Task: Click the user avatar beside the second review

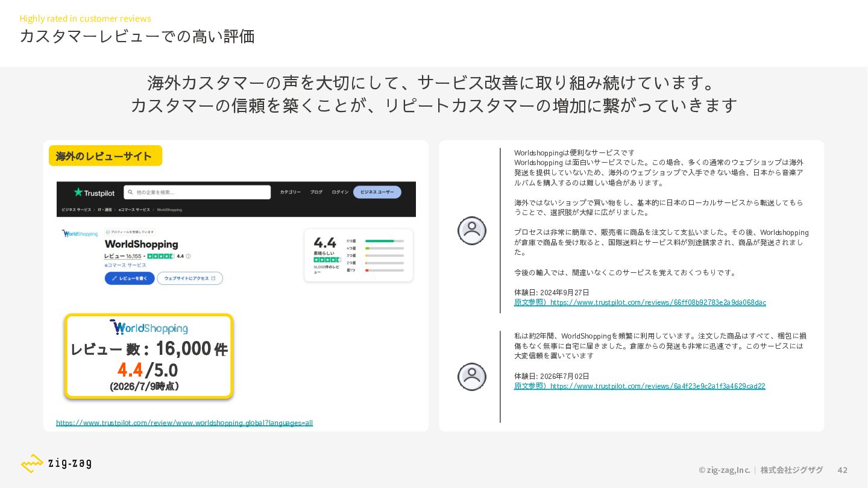Action: tap(472, 377)
